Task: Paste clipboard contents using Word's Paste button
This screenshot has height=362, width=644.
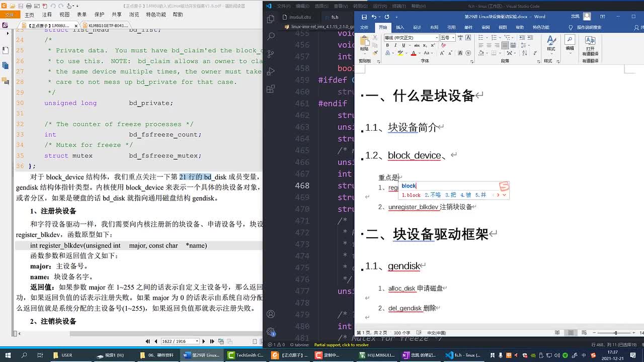Action: coord(365,44)
